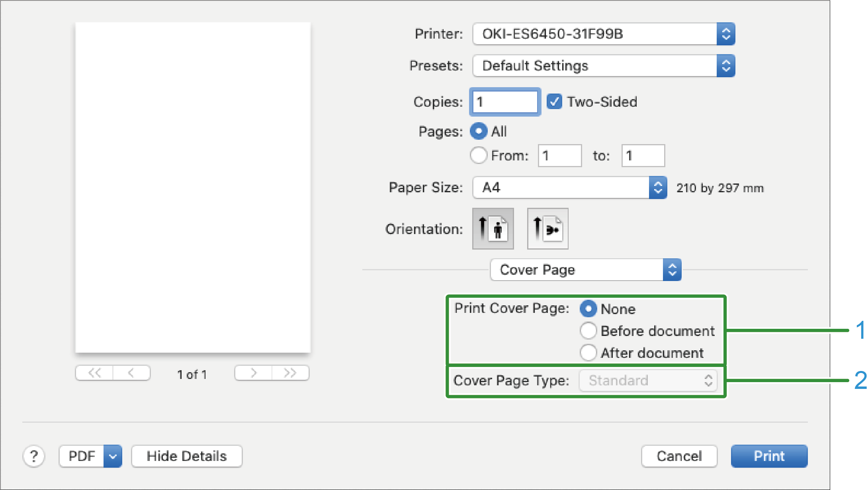Select the Pages From radio button
Screen dimensions: 868x490
[479, 155]
